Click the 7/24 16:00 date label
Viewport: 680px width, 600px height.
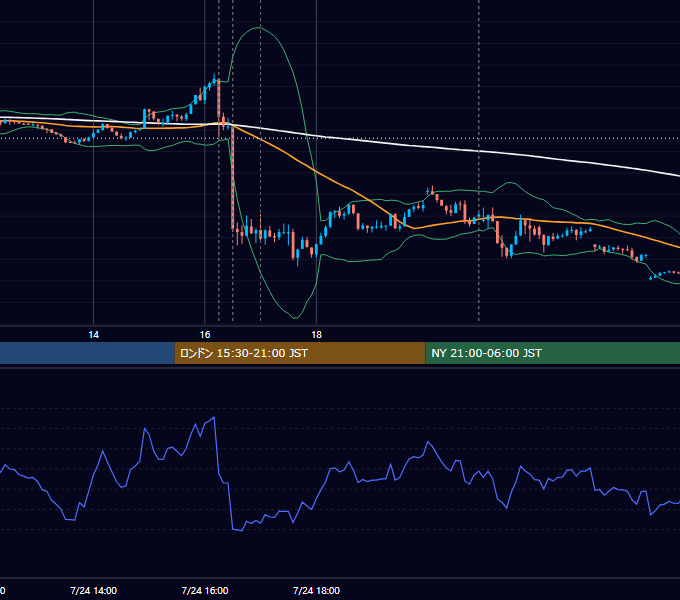coord(205,590)
